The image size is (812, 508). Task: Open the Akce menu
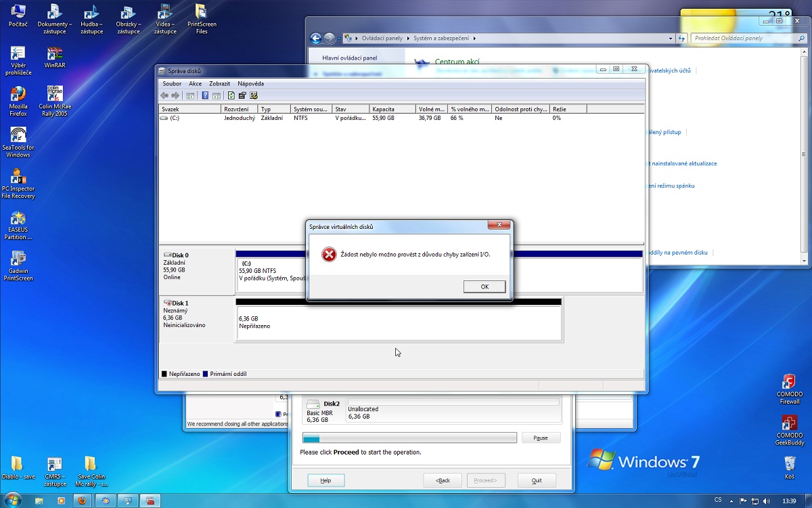(195, 83)
